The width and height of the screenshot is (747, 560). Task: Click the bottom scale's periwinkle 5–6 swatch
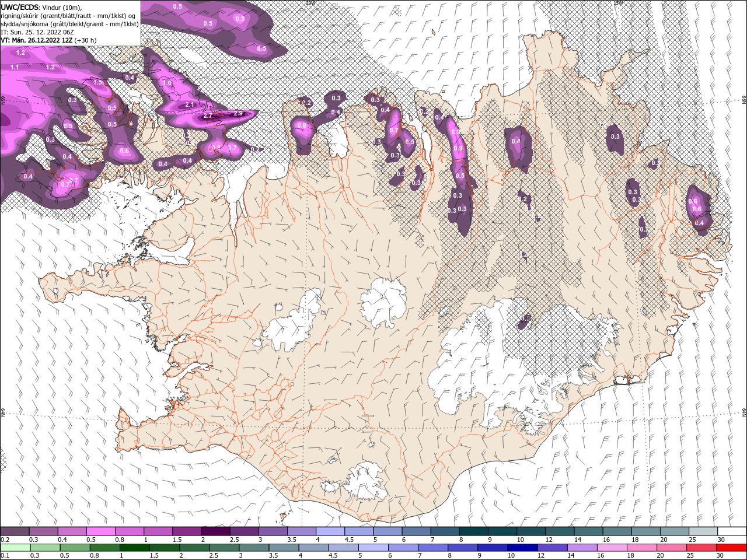coord(373,548)
